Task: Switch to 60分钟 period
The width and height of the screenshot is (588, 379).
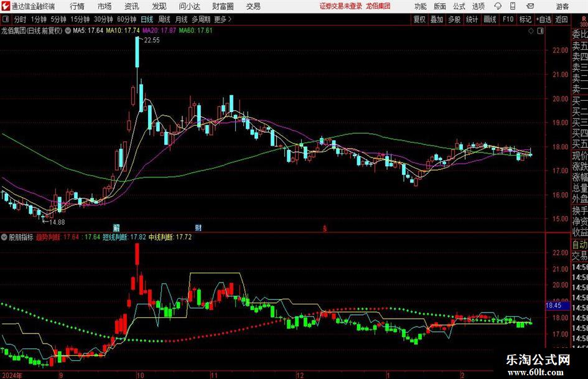Action: (126, 19)
